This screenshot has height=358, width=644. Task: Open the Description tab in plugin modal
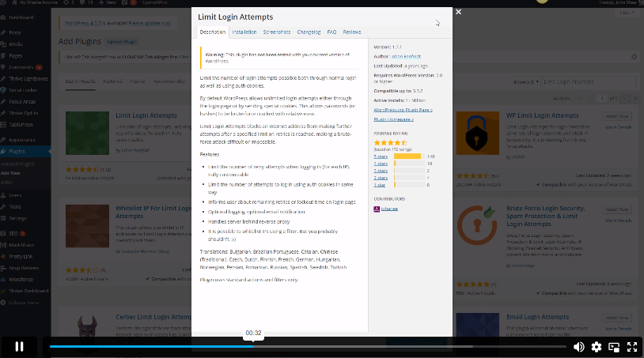[213, 32]
